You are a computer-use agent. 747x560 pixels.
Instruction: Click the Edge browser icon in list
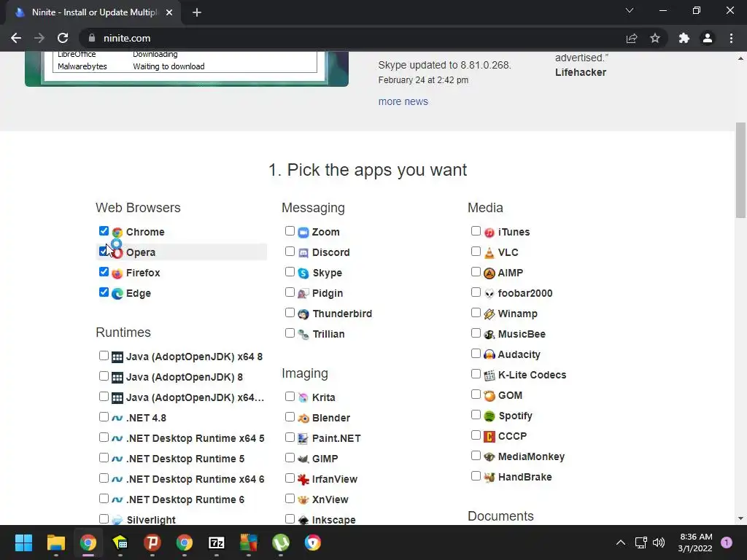pyautogui.click(x=117, y=294)
